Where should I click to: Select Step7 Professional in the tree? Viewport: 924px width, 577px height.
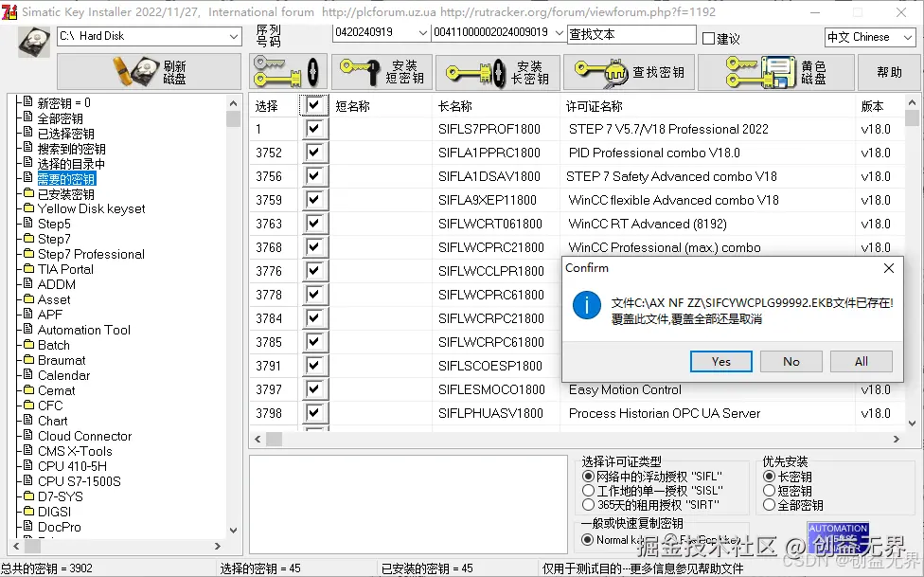[91, 254]
